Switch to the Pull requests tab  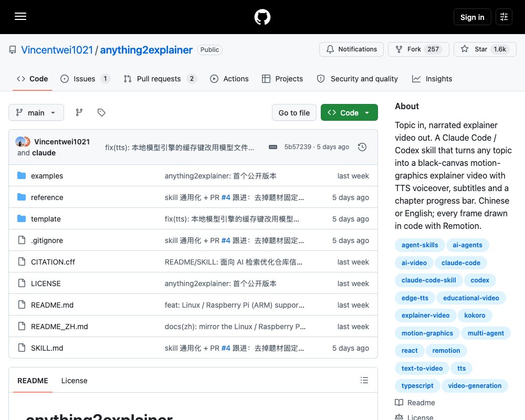click(160, 79)
